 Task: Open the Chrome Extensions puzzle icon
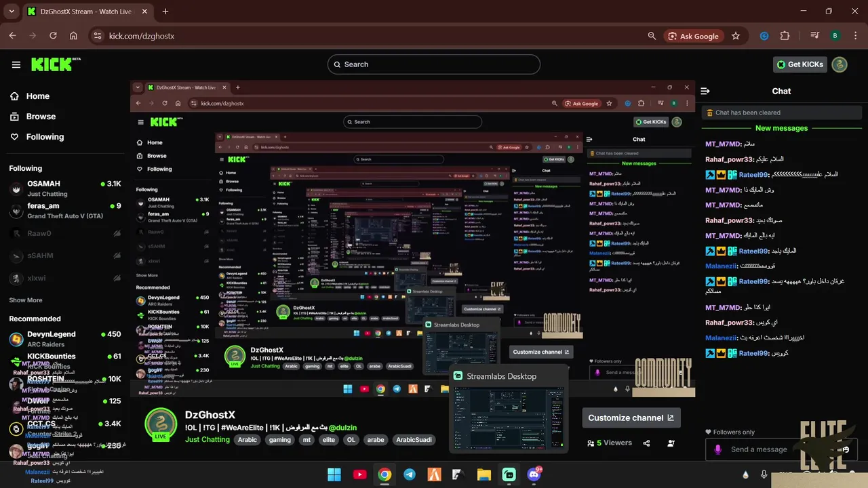785,36
